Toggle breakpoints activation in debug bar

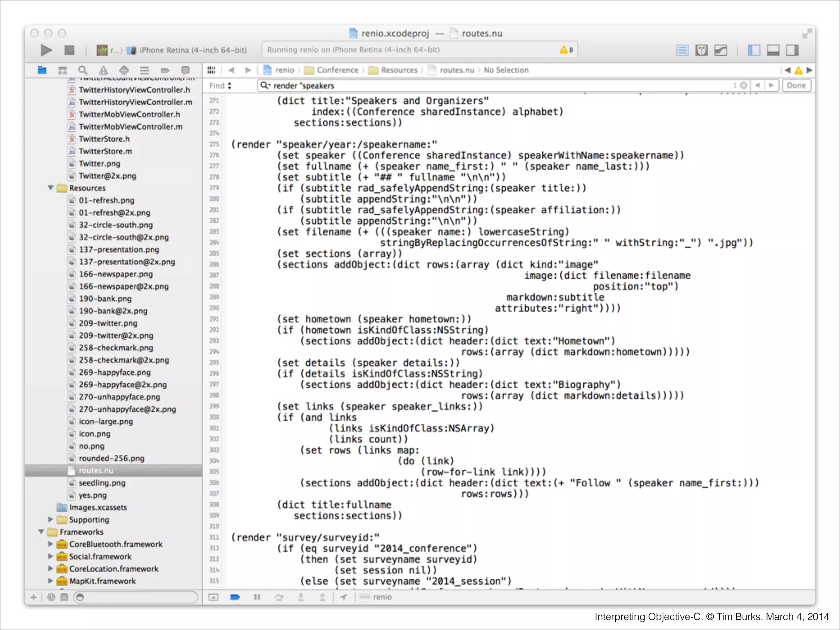(x=235, y=597)
